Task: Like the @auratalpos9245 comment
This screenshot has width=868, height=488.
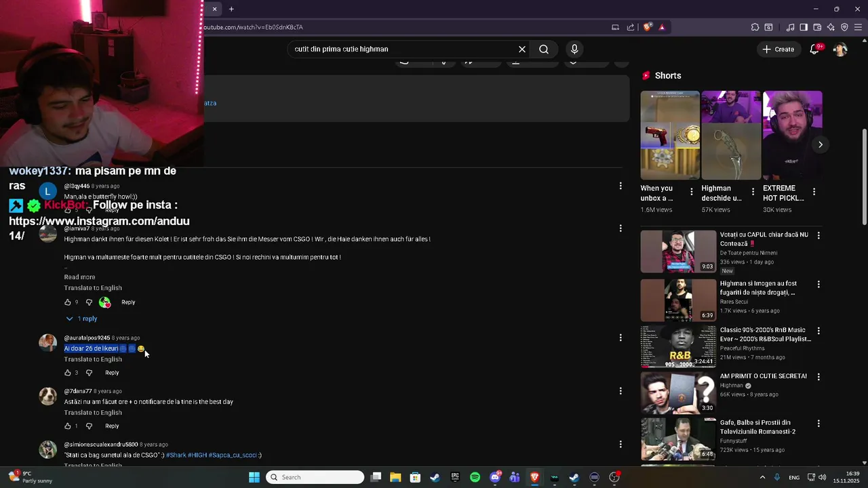Action: (x=67, y=373)
